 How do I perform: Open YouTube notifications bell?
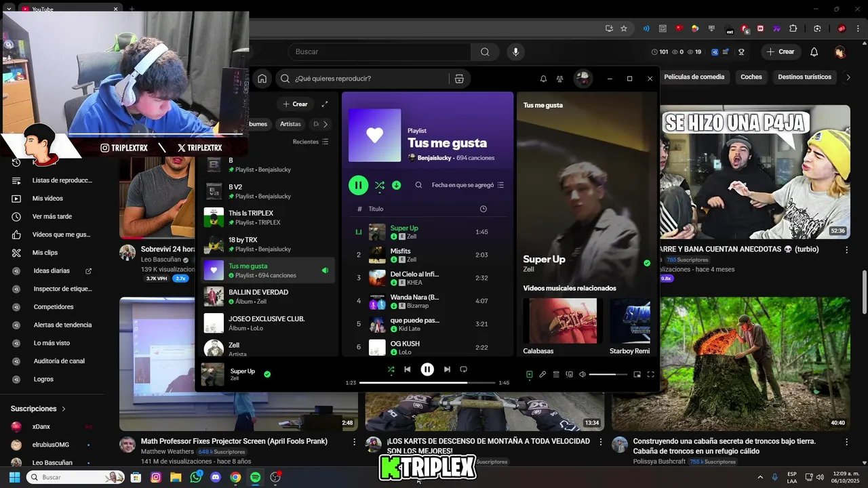click(x=814, y=52)
